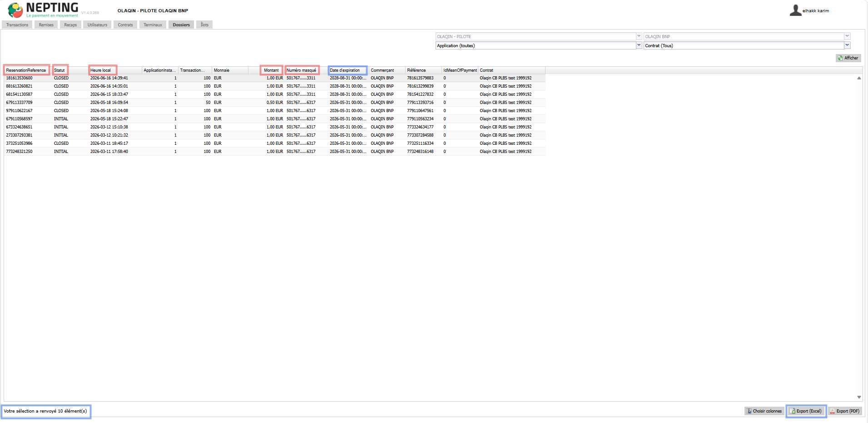Click the Contrat column header
868x423 pixels.
click(511, 70)
